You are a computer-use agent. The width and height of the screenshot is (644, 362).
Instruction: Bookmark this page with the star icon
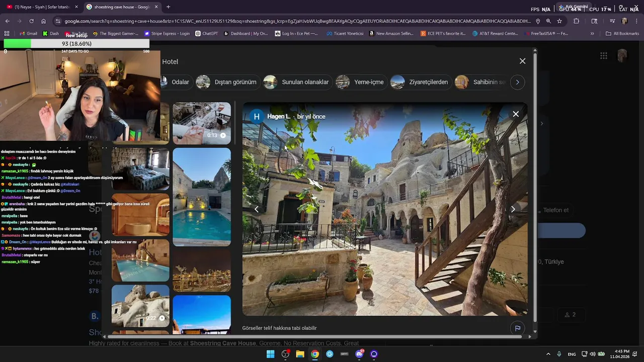(559, 21)
